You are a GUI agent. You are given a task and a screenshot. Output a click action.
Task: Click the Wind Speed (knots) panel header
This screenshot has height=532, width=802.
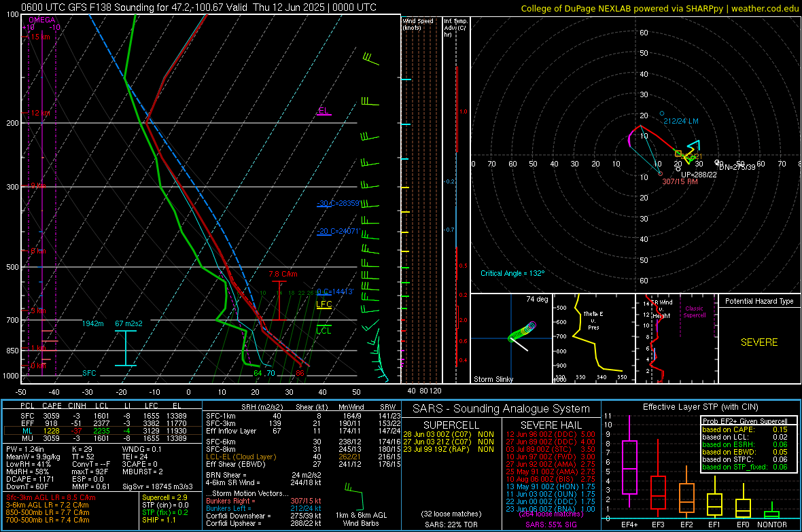(418, 24)
